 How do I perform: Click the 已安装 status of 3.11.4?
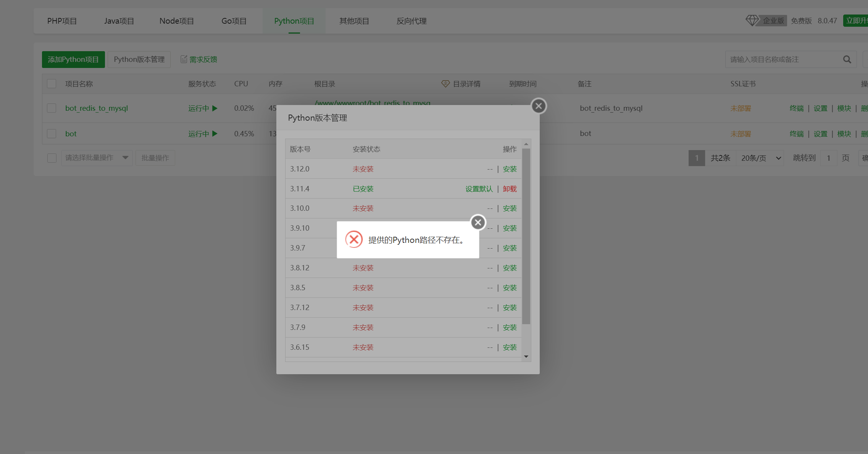(363, 189)
